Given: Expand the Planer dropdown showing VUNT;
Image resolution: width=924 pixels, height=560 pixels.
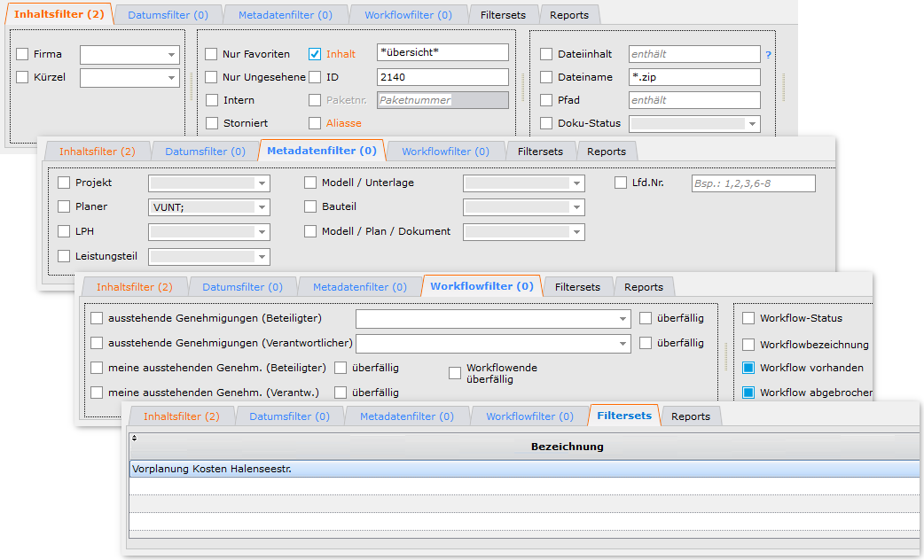Looking at the screenshot, I should [208, 207].
